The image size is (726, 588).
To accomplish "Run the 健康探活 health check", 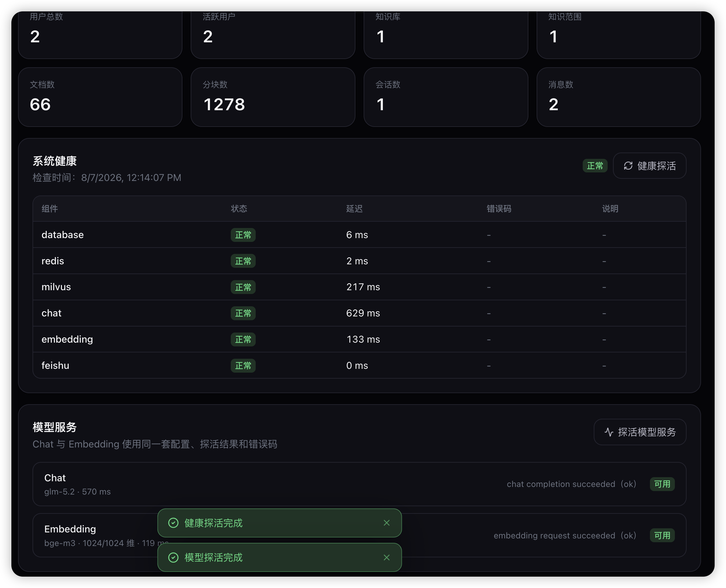I will click(x=650, y=165).
